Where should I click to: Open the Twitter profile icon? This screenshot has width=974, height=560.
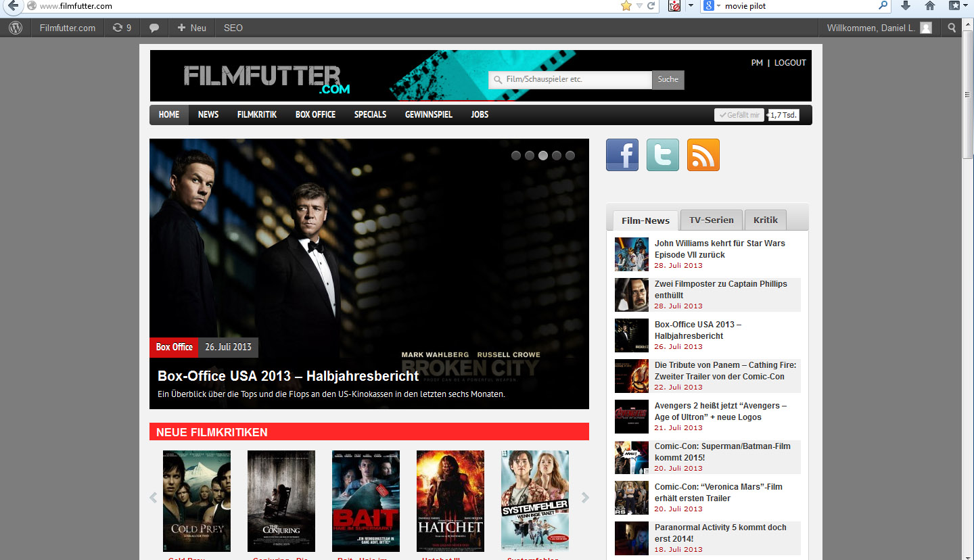click(662, 155)
